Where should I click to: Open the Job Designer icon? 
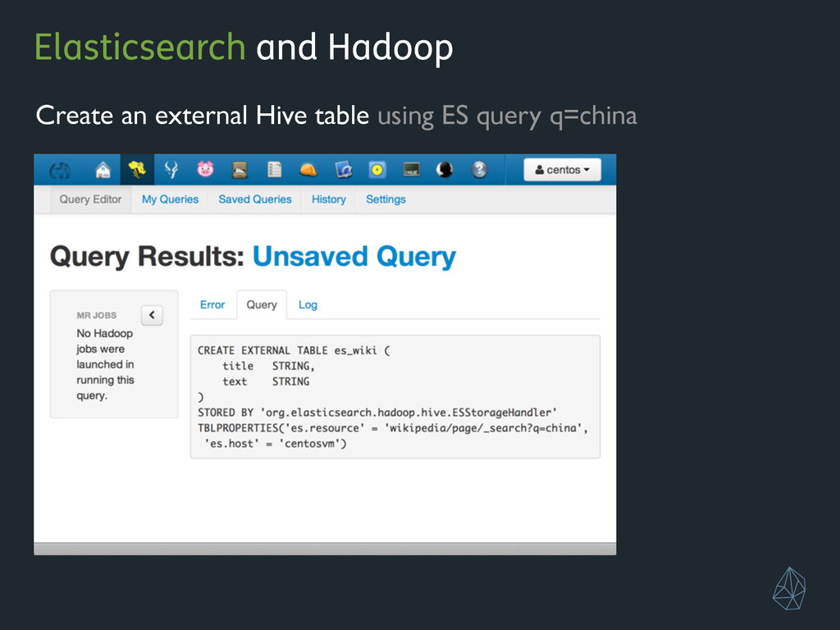point(343,170)
